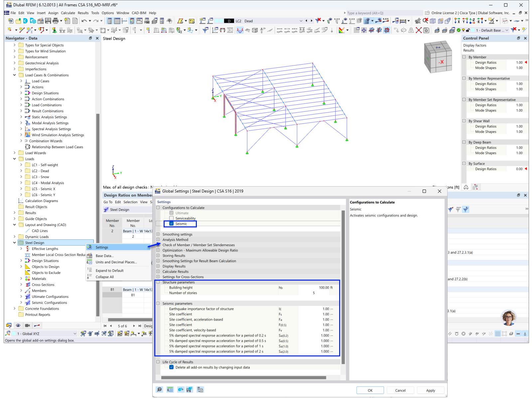Viewport: 532px width, 399px height.
Task: Collapse By Surface group in Control Panel
Action: point(464,164)
